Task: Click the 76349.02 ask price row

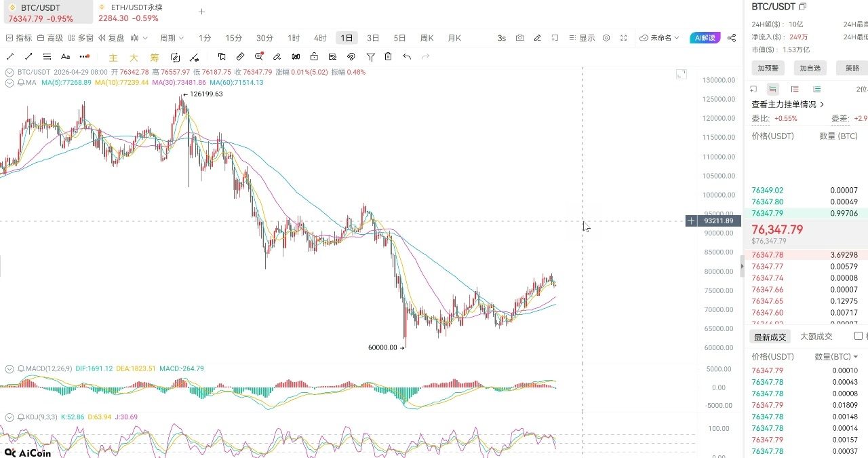Action: [x=806, y=191]
